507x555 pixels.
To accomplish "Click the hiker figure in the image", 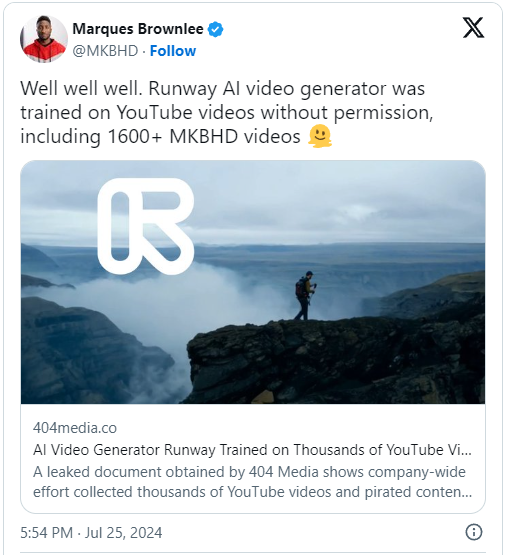I will click(305, 296).
